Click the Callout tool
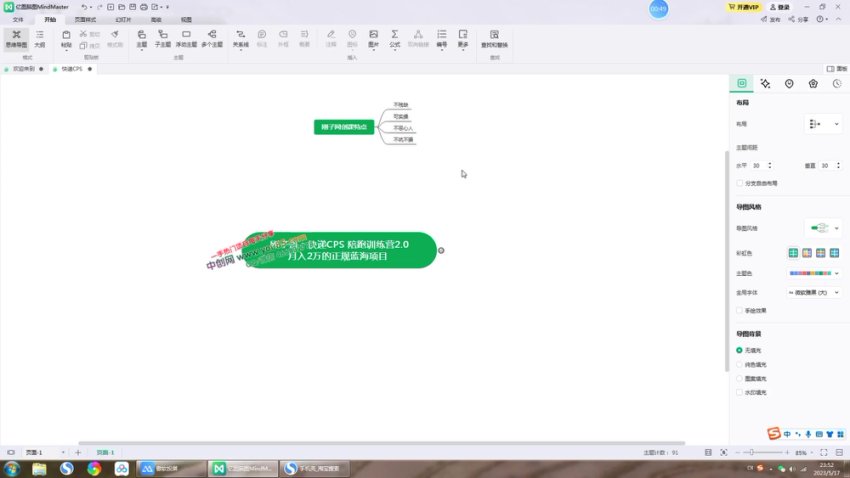This screenshot has height=478, width=850. 262,38
